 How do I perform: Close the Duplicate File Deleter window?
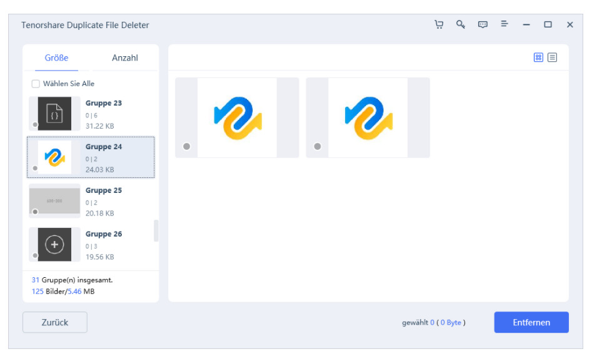coord(569,25)
